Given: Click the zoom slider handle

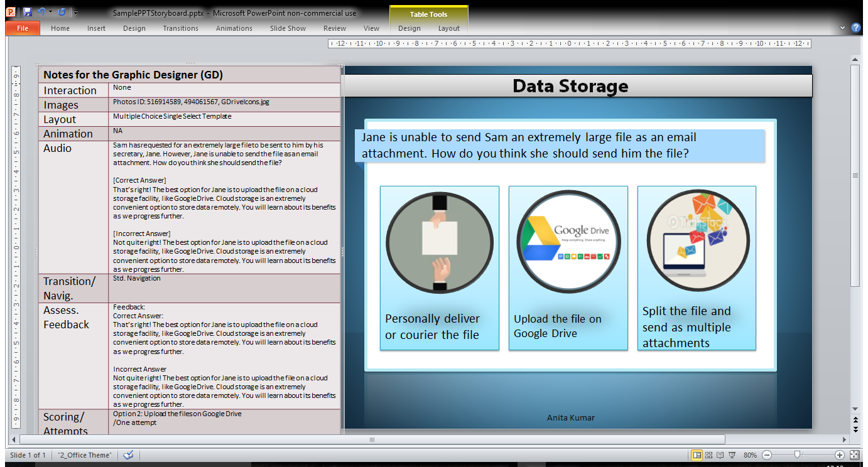Looking at the screenshot, I should click(x=797, y=455).
